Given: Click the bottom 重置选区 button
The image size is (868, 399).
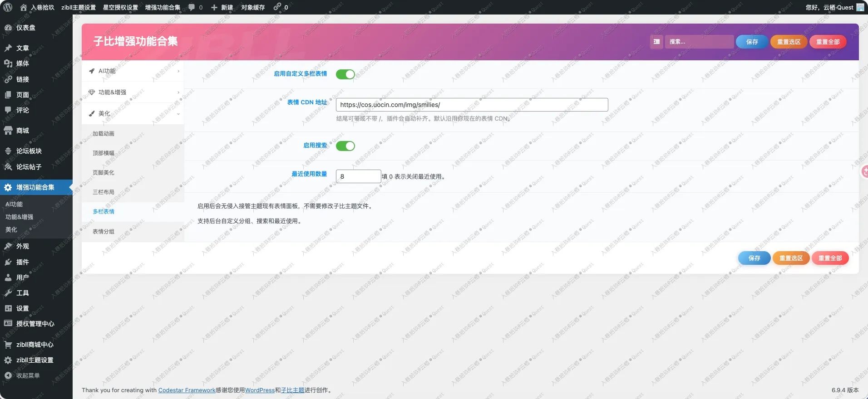Looking at the screenshot, I should pyautogui.click(x=791, y=258).
